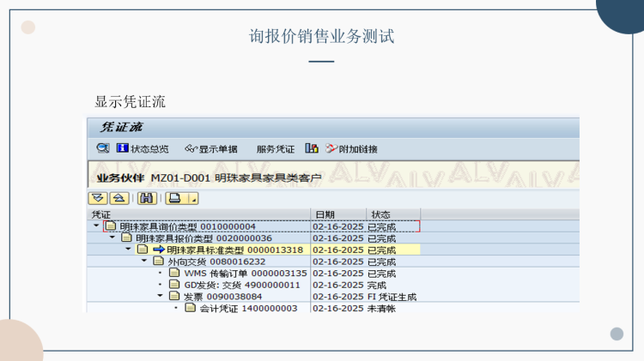Select the 明珠家具报价类型 0020000036 row
Screen dimensions: 644x361
(254, 238)
